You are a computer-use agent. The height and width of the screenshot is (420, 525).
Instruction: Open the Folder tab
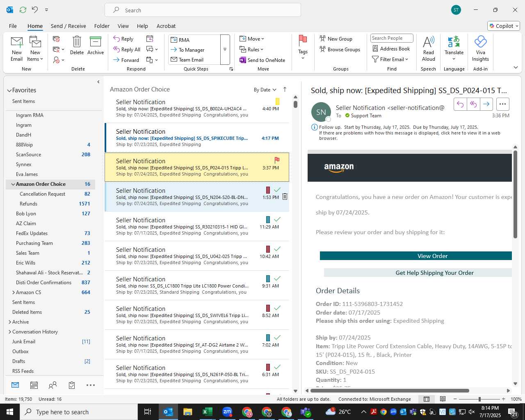pyautogui.click(x=102, y=26)
